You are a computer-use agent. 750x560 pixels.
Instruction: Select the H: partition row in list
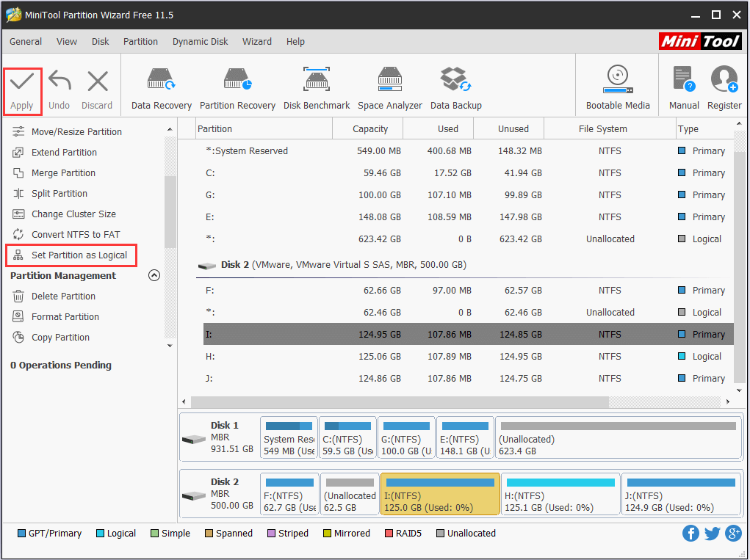[x=468, y=357]
